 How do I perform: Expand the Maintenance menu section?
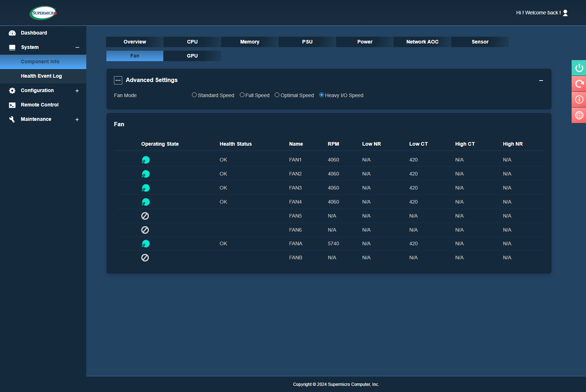(77, 120)
